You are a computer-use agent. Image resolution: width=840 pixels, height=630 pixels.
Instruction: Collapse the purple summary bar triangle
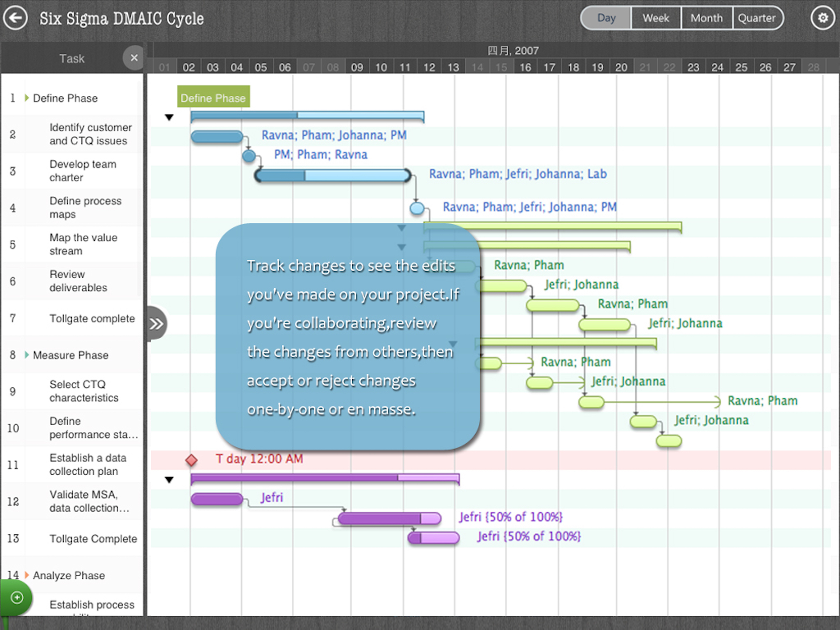169,480
